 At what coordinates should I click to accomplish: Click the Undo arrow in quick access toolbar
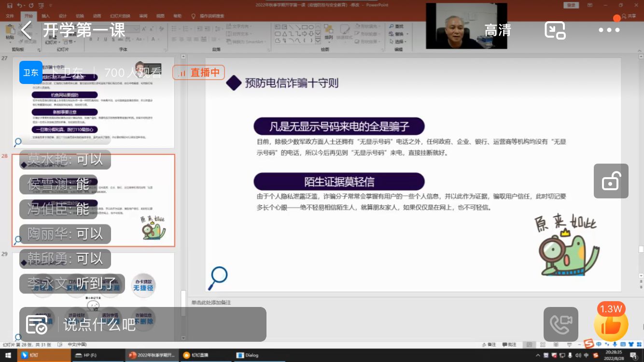(x=19, y=5)
